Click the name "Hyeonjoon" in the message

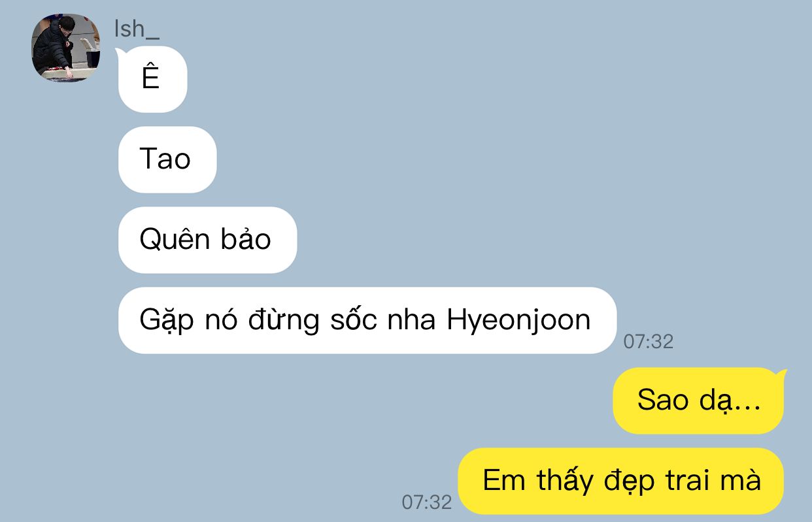(x=519, y=321)
